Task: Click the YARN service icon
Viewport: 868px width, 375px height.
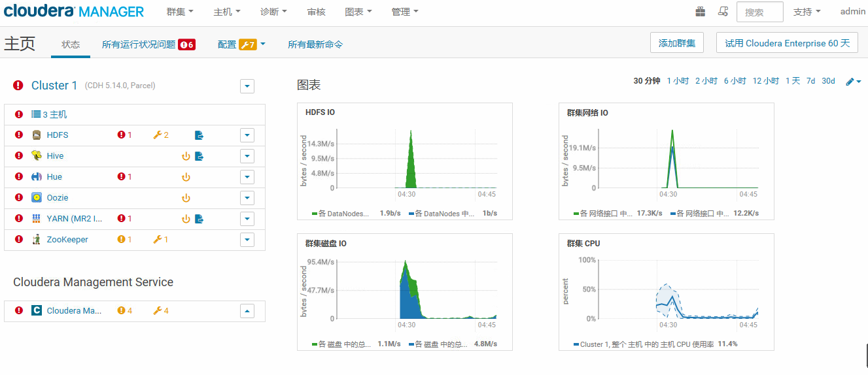Action: [37, 219]
